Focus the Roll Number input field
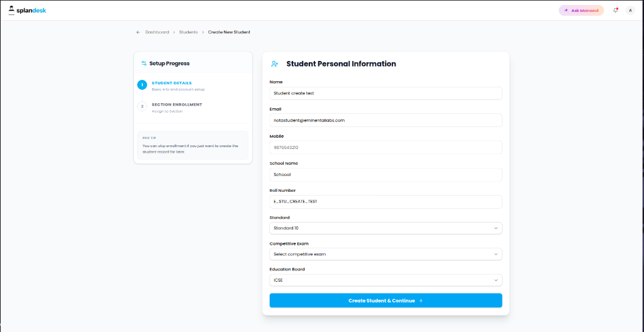This screenshot has width=644, height=332. pos(386,202)
